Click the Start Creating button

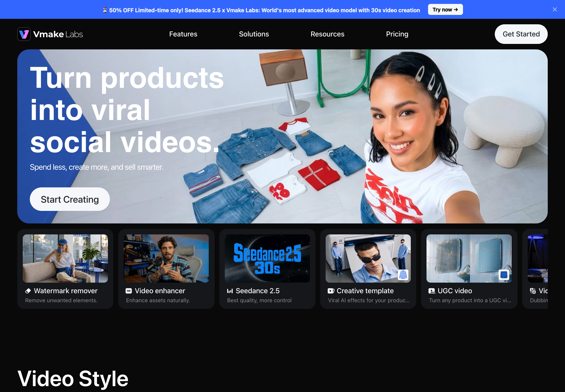tap(70, 199)
